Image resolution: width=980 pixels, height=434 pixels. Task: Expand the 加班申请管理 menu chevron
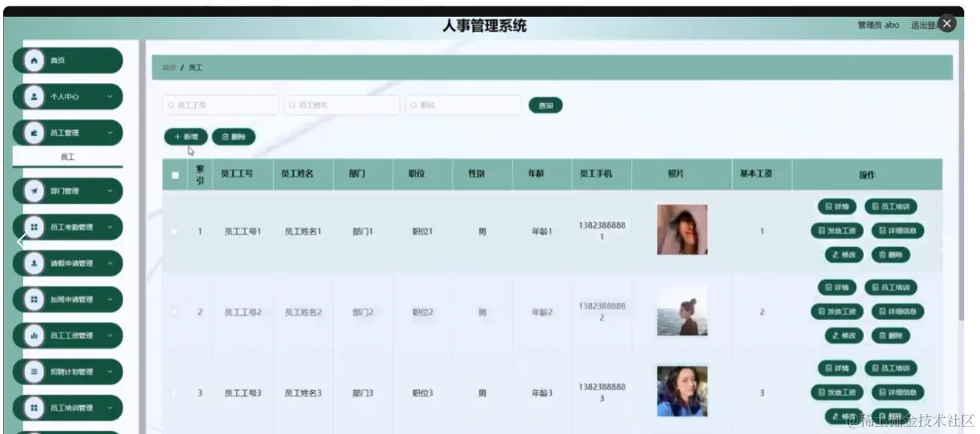(110, 299)
